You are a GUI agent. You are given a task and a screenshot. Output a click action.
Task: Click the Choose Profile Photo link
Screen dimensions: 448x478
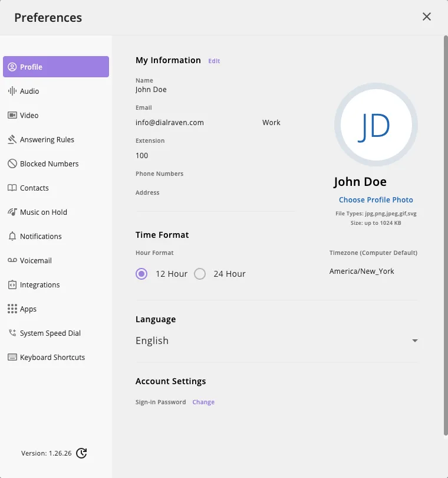375,199
